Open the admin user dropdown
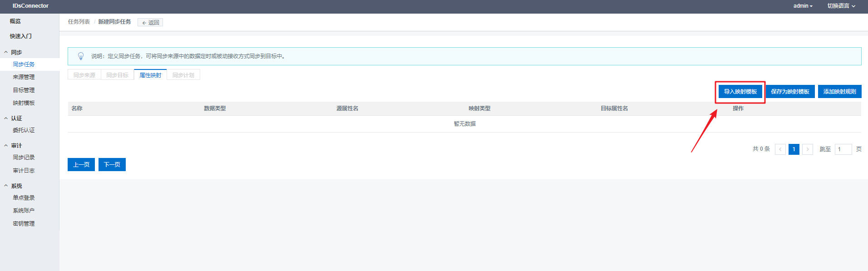The image size is (868, 271). tap(803, 6)
